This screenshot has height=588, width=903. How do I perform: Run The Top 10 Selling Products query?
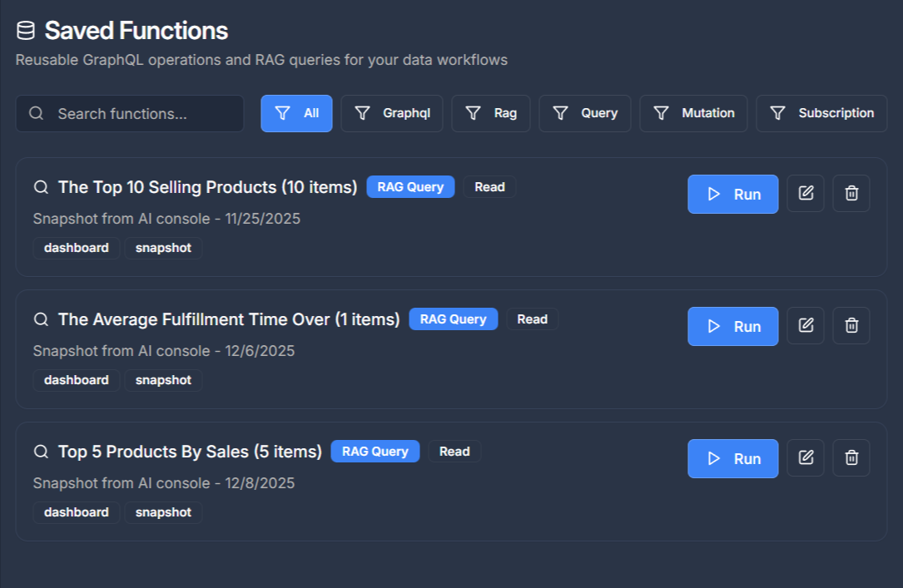(x=732, y=194)
